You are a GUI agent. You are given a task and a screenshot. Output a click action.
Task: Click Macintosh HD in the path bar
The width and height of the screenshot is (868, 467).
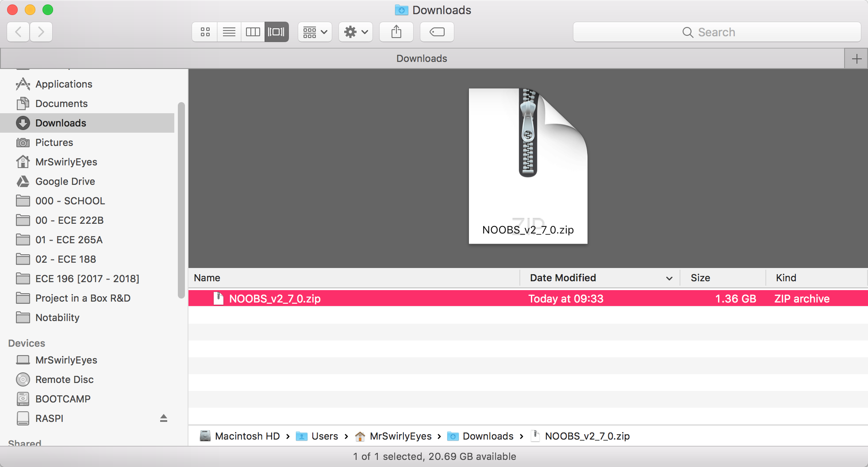(247, 436)
